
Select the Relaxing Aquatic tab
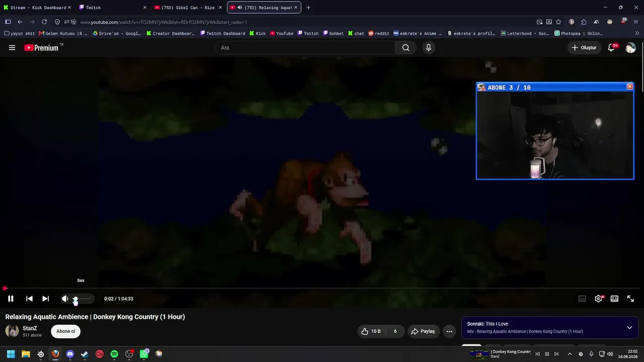click(x=264, y=8)
